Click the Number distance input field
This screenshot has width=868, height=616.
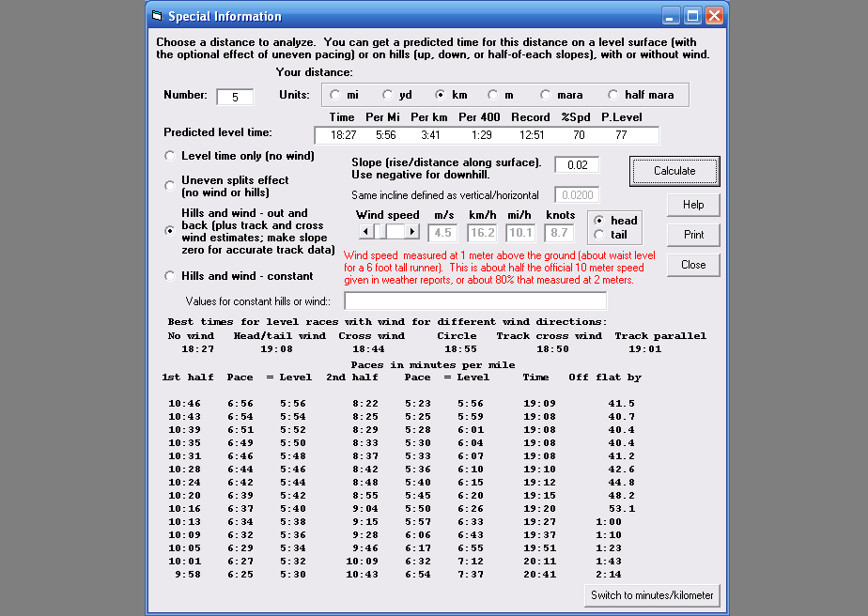click(x=235, y=97)
